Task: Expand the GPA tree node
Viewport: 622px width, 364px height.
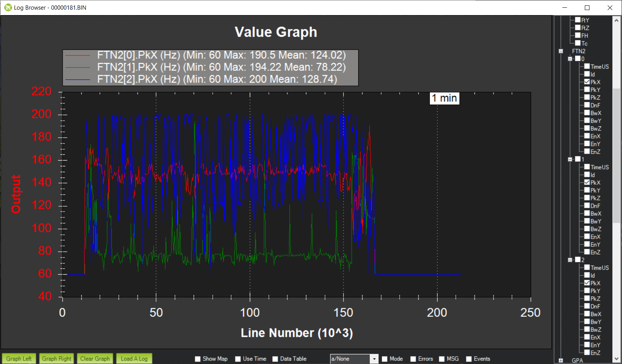Action: [x=561, y=361]
